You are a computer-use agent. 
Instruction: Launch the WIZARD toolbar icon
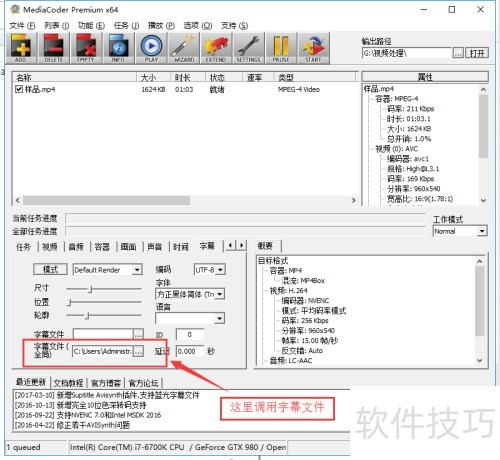tap(184, 48)
